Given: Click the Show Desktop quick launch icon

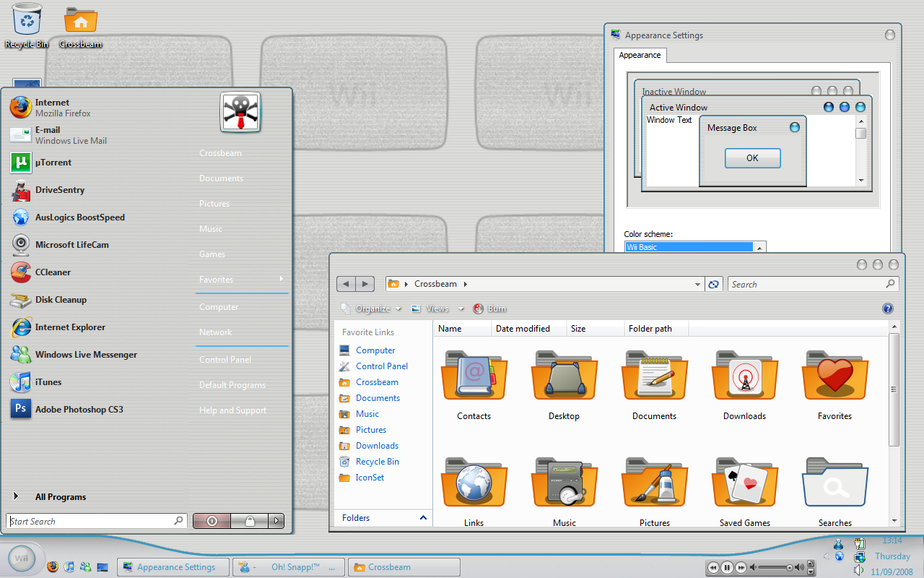Looking at the screenshot, I should [x=103, y=566].
